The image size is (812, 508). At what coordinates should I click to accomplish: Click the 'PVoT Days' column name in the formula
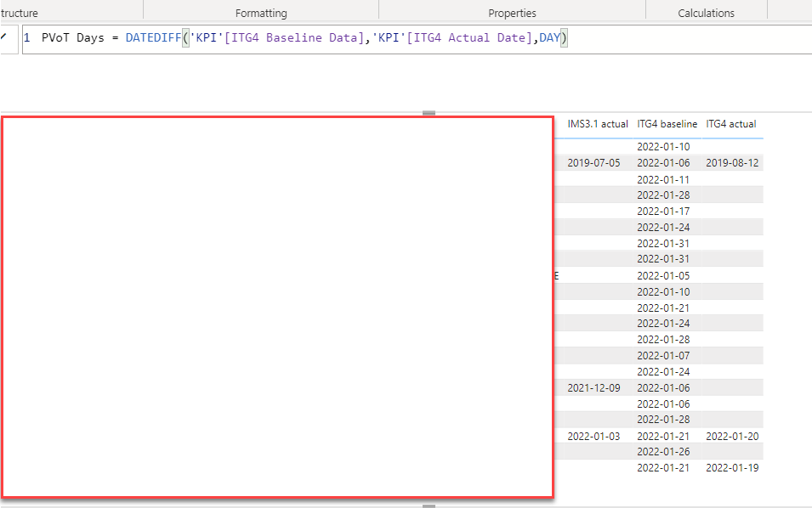[72, 37]
